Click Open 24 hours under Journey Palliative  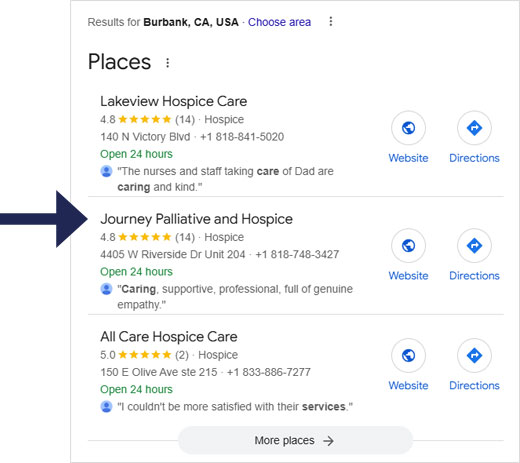pyautogui.click(x=136, y=272)
